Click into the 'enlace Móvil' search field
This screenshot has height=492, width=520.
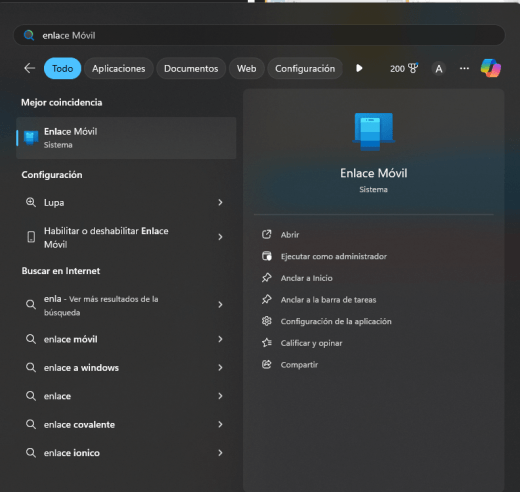click(259, 35)
